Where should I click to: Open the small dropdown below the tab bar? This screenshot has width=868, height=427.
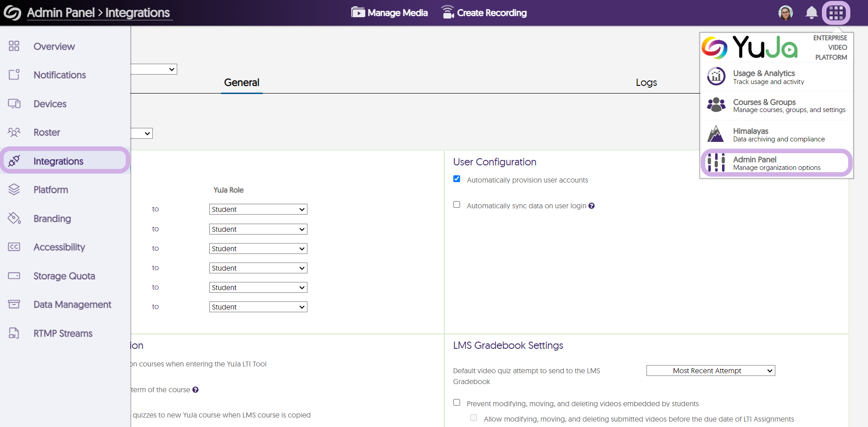(142, 133)
